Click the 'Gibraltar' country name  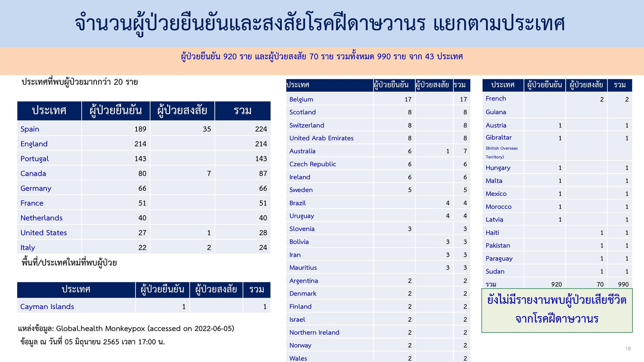pyautogui.click(x=498, y=138)
